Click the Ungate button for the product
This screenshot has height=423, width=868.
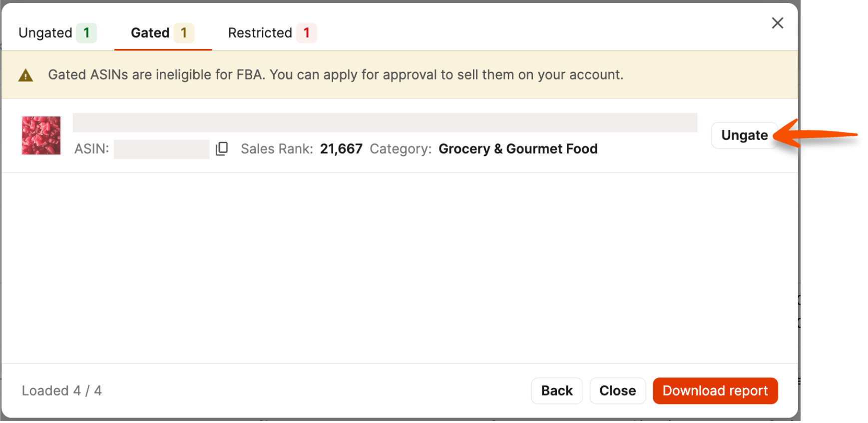click(x=744, y=135)
